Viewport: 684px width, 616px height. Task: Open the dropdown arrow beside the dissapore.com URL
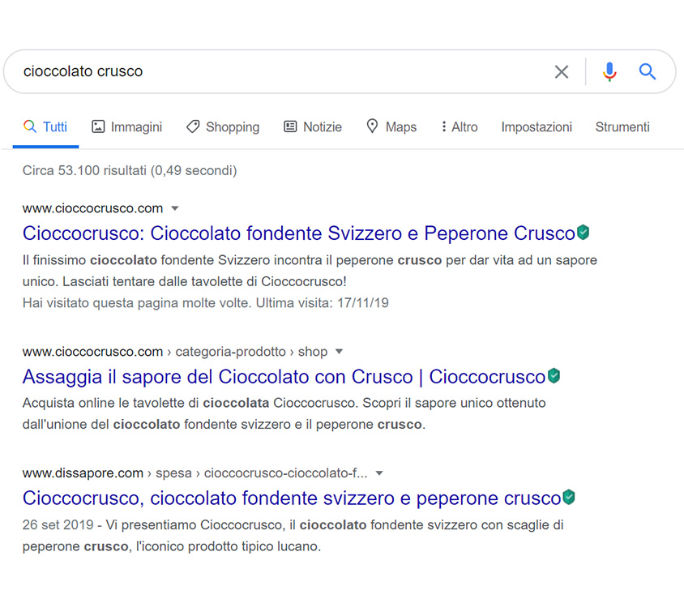pos(379,473)
